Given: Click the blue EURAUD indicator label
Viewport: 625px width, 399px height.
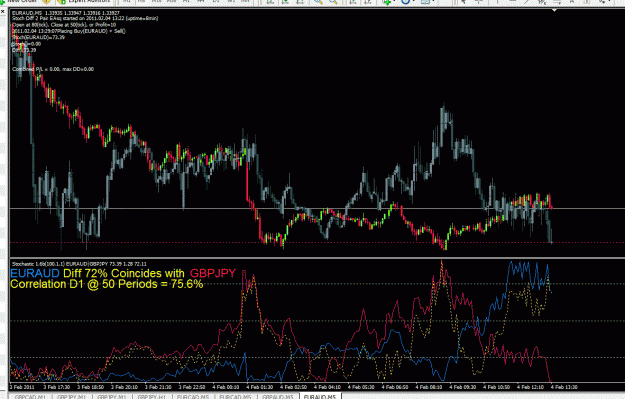Looking at the screenshot, I should [35, 273].
